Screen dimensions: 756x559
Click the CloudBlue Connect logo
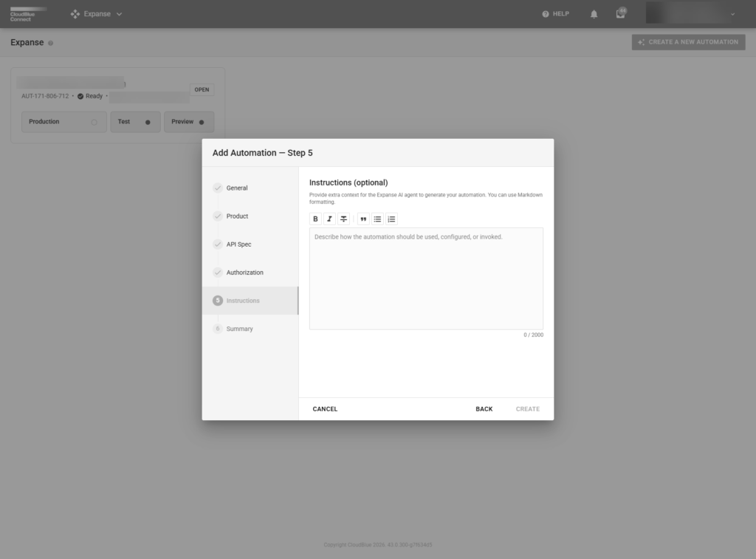pyautogui.click(x=28, y=14)
